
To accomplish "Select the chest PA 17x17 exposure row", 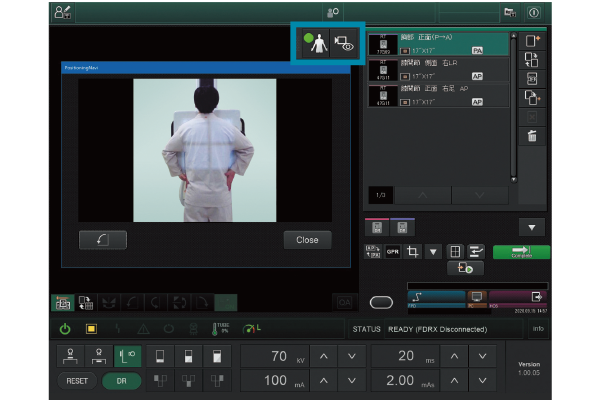I will [x=438, y=44].
